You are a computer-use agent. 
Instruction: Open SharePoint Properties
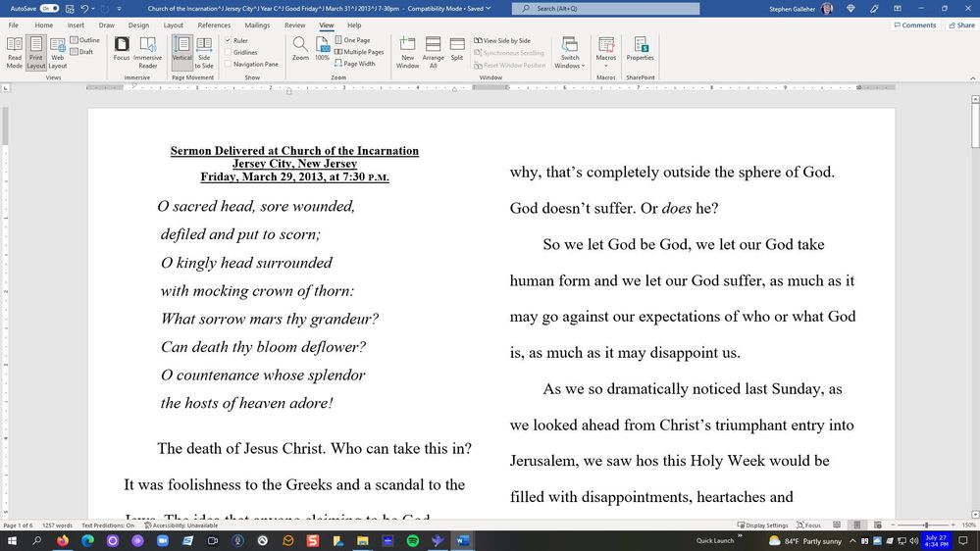click(x=641, y=49)
